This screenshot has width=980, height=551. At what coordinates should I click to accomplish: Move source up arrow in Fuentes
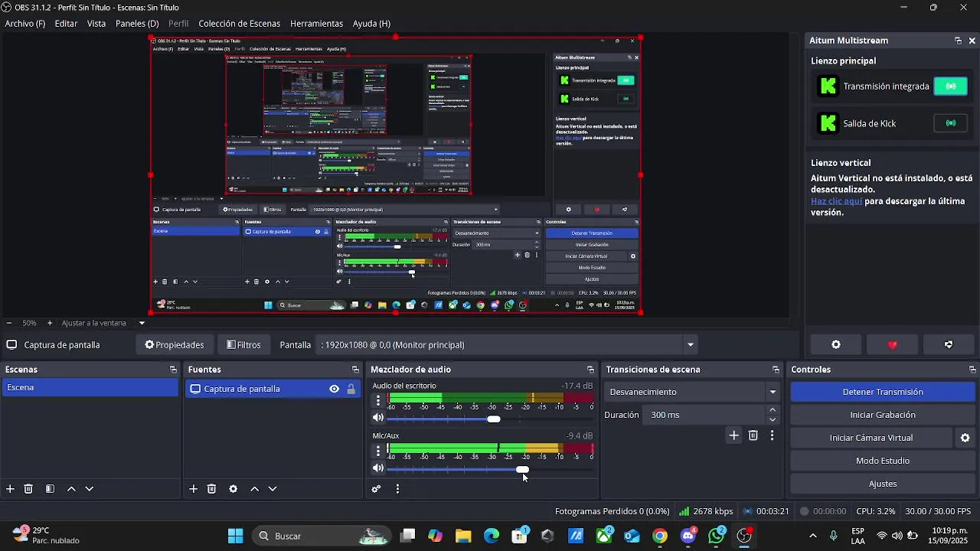click(x=255, y=489)
